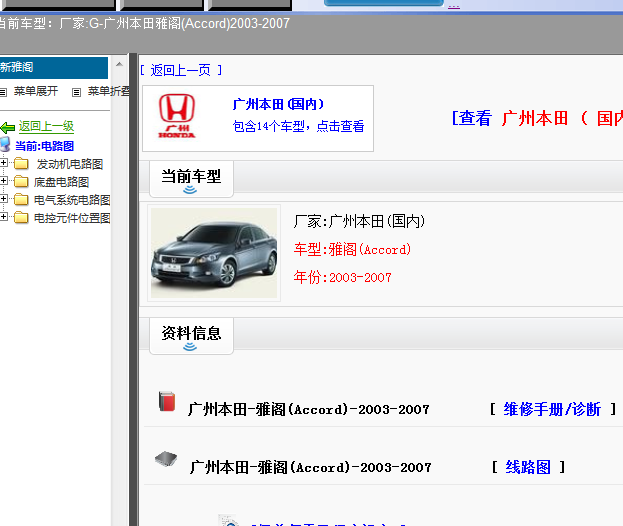Click 包含14个车型,点击查看 link
Screen dimensions: 623x526
tap(298, 126)
